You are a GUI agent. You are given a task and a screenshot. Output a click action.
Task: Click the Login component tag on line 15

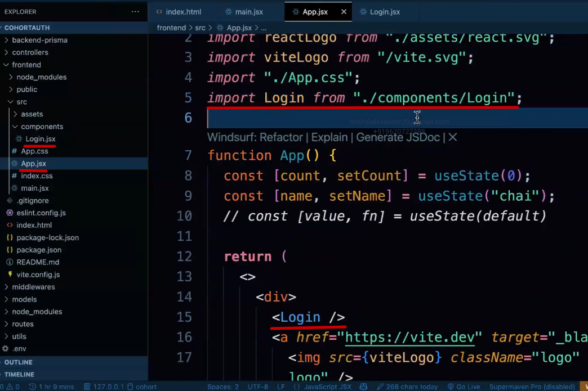(308, 317)
